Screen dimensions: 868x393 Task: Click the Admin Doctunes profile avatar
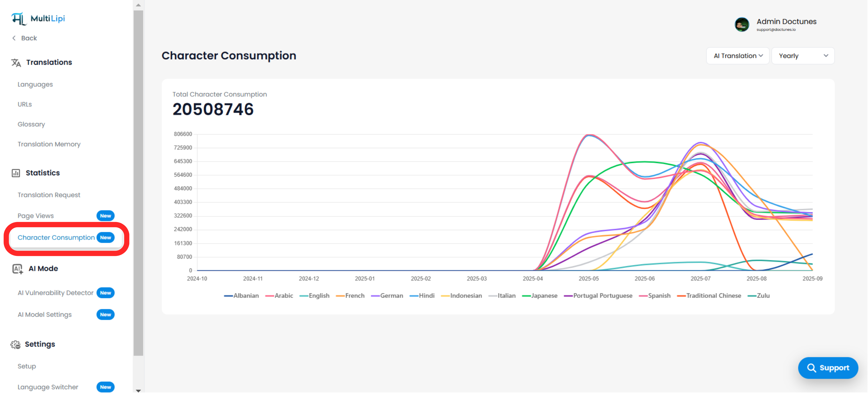[742, 25]
